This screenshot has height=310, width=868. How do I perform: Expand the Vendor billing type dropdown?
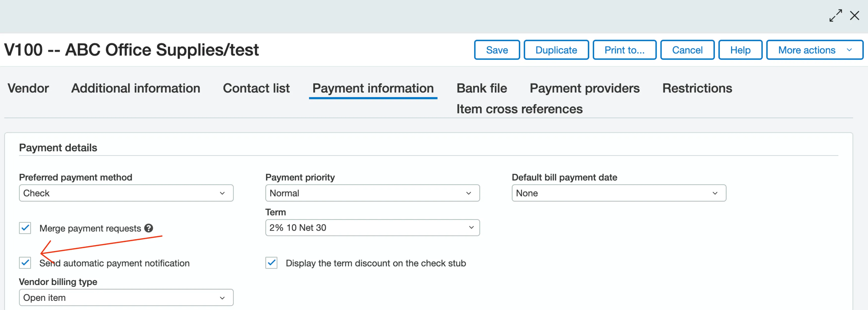coord(126,298)
